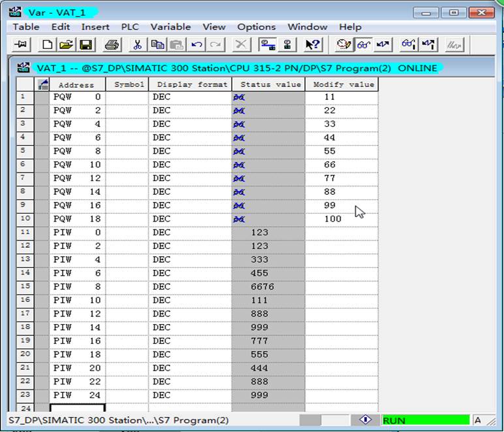Open the Variable menu
This screenshot has height=432, width=504.
(170, 27)
